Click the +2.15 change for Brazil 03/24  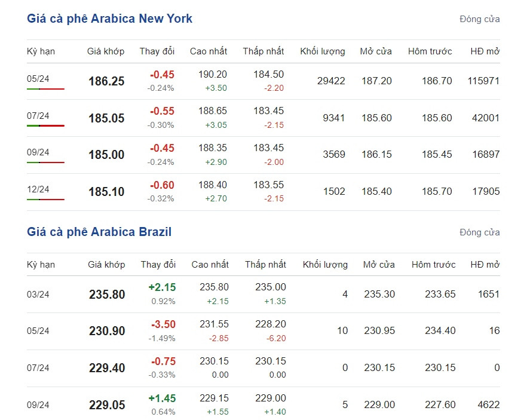pyautogui.click(x=162, y=287)
